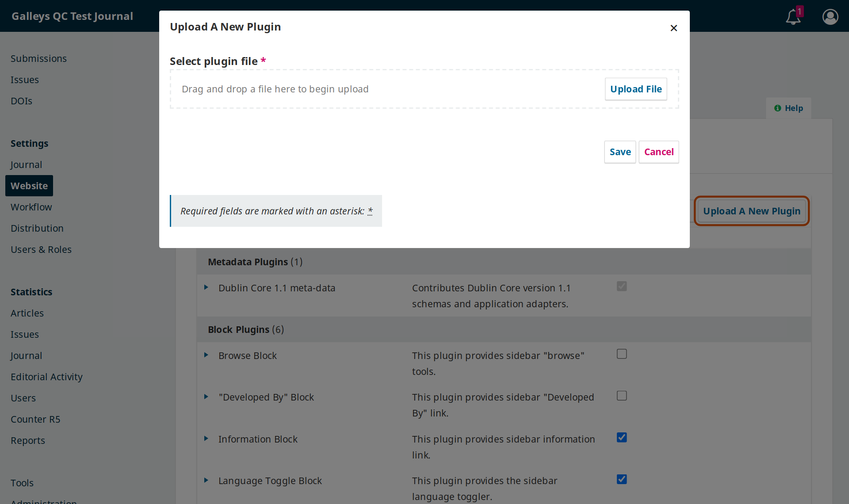Image resolution: width=849 pixels, height=504 pixels.
Task: Click the Upload A New Plugin link
Action: click(752, 211)
